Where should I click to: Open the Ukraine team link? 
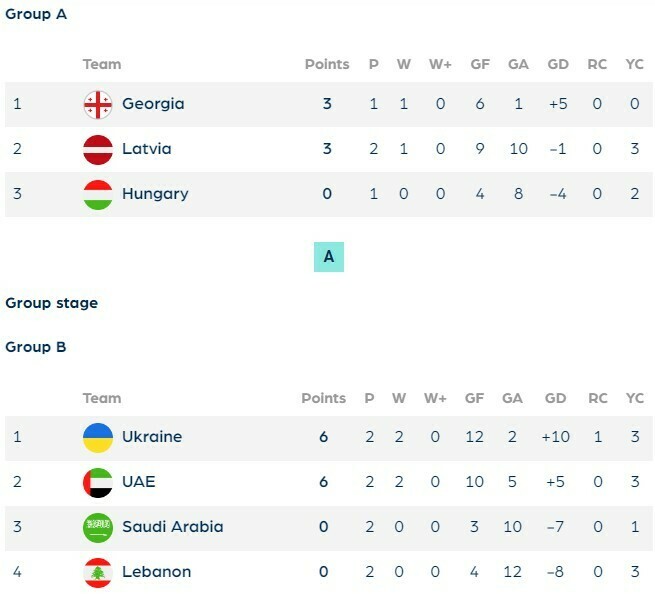152,437
